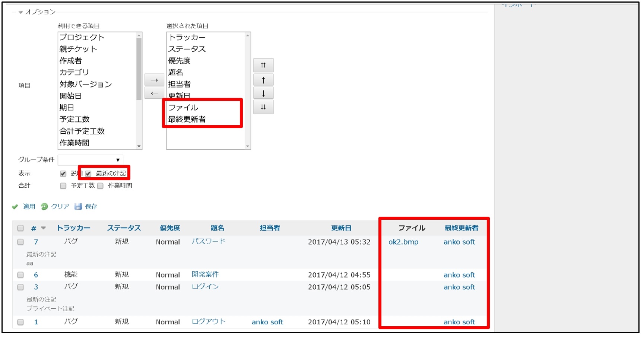
Task: Click the クリア reset icon
Action: pos(45,206)
